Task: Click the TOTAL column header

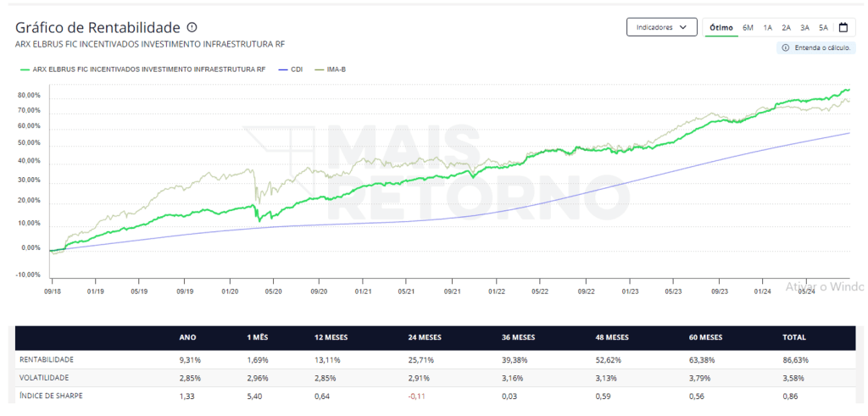Action: [795, 337]
